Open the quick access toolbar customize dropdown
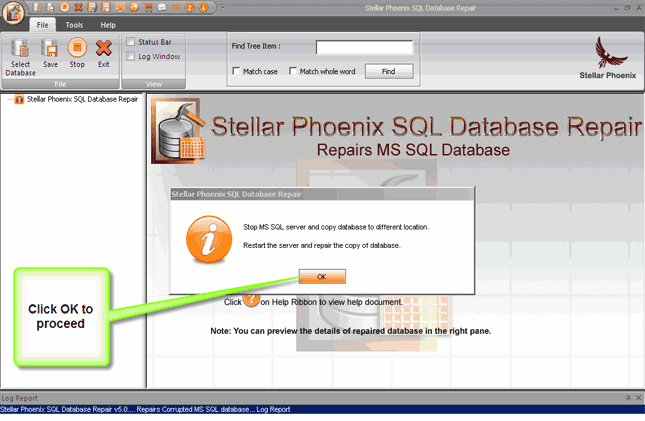This screenshot has height=421, width=645. pyautogui.click(x=223, y=7)
